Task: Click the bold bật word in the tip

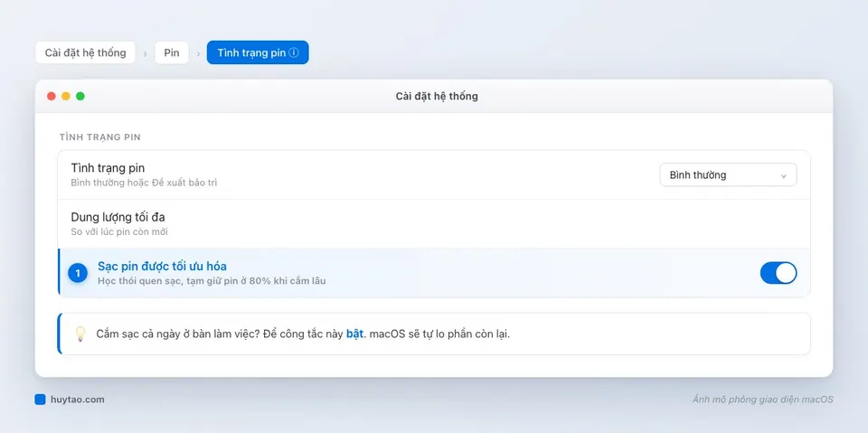Action: coord(354,334)
